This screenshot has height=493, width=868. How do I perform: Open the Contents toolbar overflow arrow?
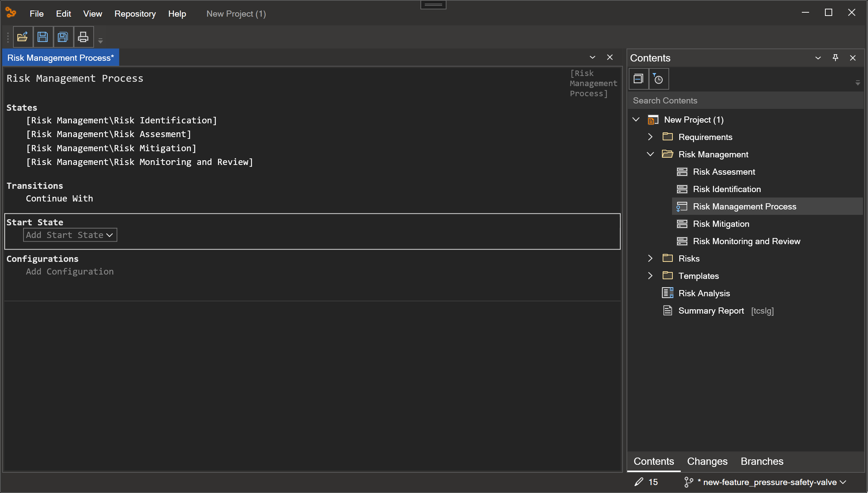[858, 83]
